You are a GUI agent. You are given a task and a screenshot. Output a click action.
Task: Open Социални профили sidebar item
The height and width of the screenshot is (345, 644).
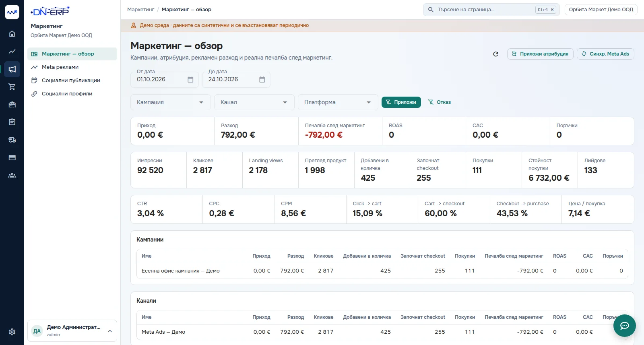point(72,94)
